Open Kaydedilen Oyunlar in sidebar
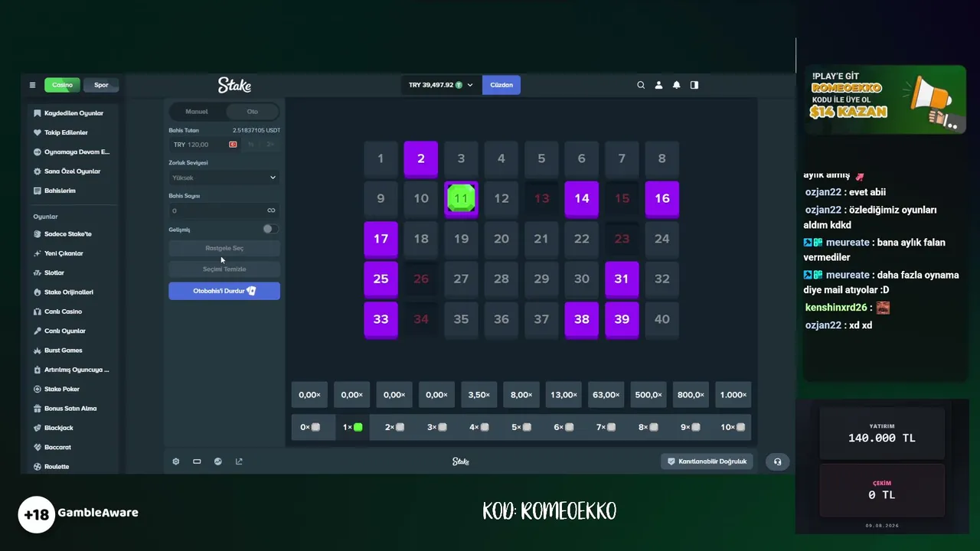This screenshot has height=551, width=980. point(74,113)
